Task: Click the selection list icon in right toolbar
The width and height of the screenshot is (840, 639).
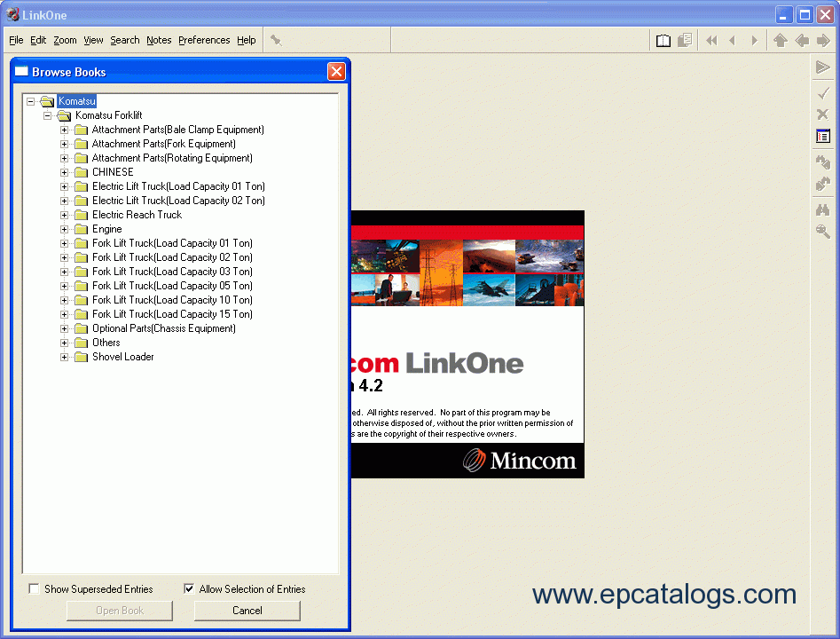Action: [823, 137]
